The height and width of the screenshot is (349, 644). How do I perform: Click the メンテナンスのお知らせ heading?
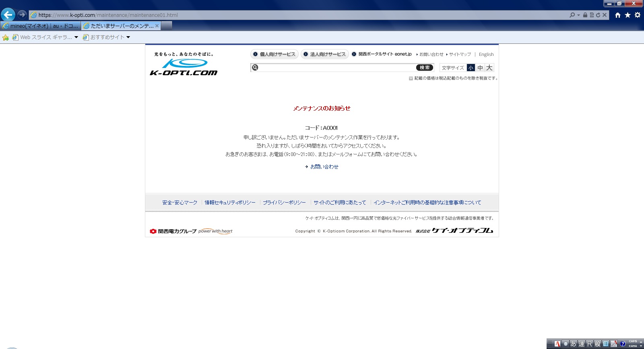click(x=322, y=108)
